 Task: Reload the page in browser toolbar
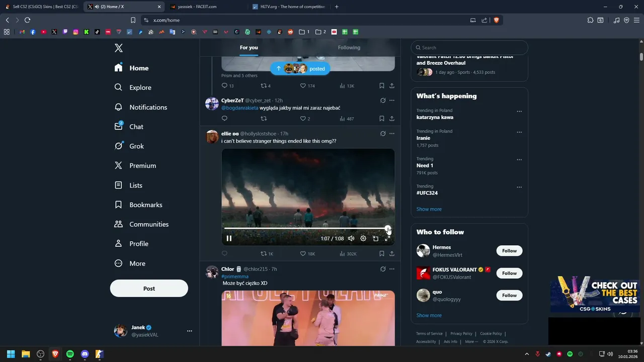point(27,20)
